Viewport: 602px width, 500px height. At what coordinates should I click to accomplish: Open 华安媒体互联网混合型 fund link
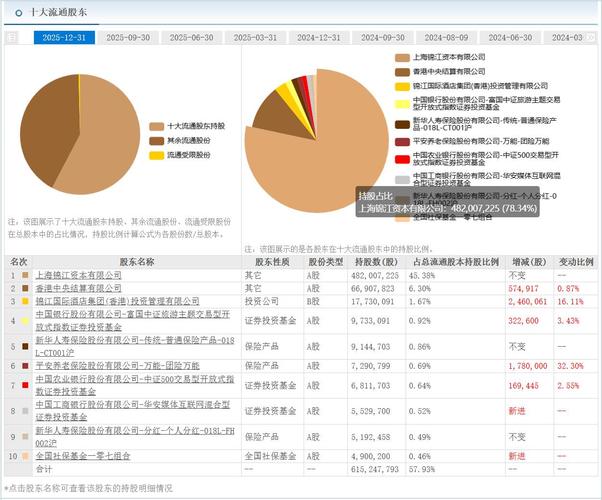(x=133, y=411)
